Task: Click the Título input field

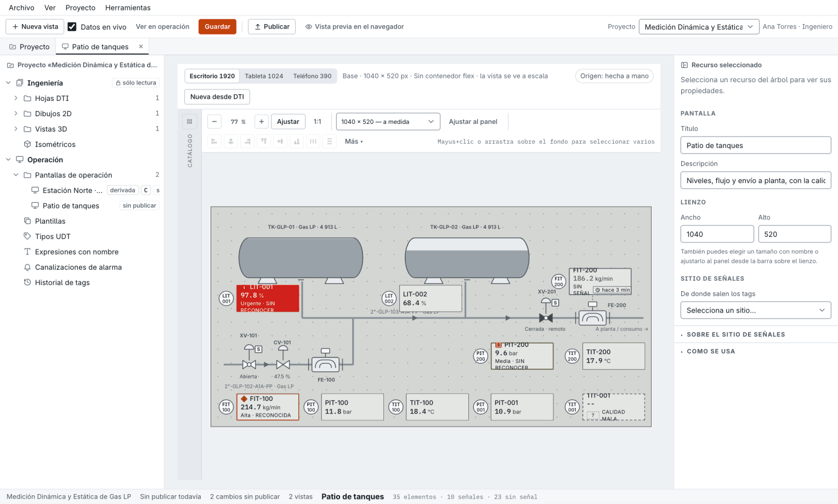Action: click(x=756, y=145)
